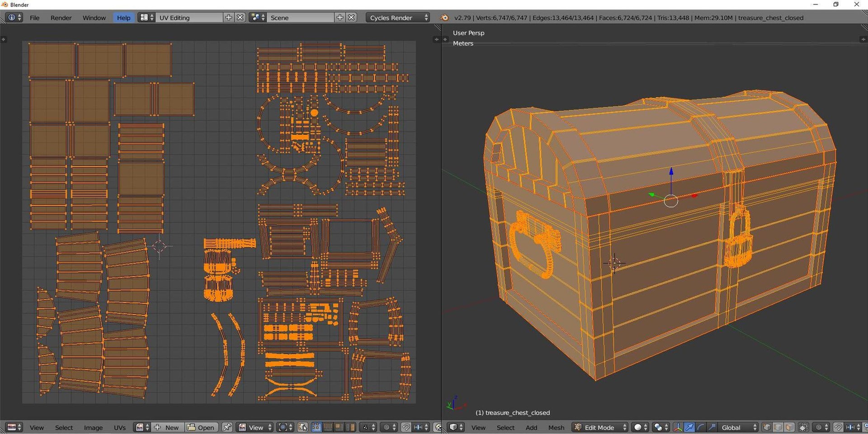Viewport: 868px width, 434px height.
Task: Enable the scale manipulator icon
Action: [712, 427]
